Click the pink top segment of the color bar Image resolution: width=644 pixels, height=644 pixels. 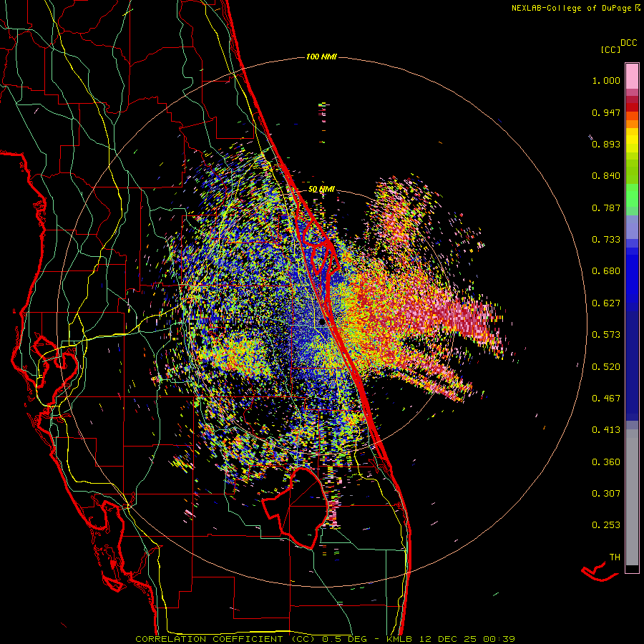point(632,77)
